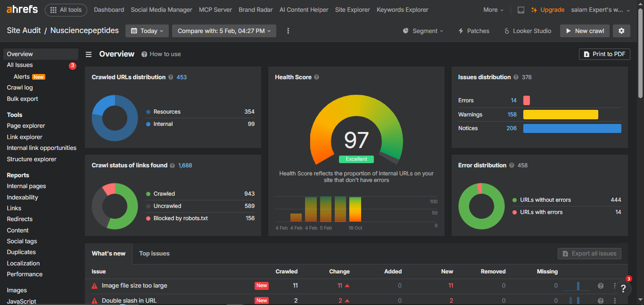Screen dimensions: 644x305
Task: Click help icon in Double slash in URL row
Action: [601, 301]
